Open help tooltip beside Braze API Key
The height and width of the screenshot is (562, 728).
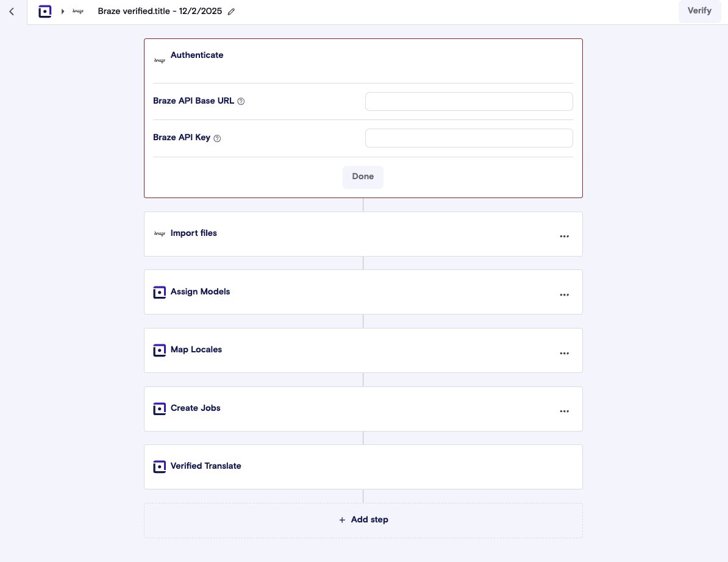pyautogui.click(x=216, y=138)
